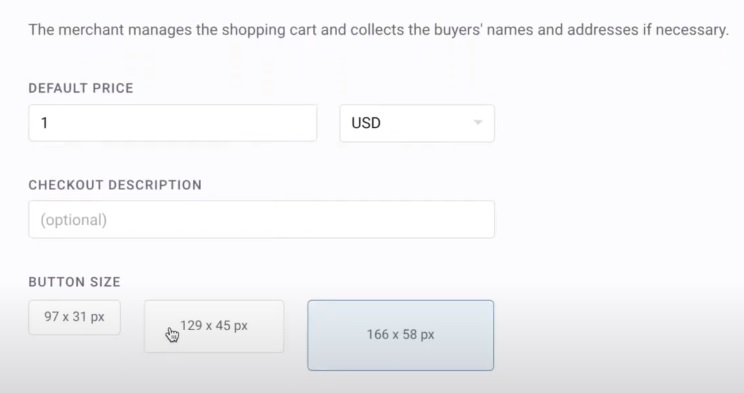Screen dimensions: 744x393
Task: Click the merchant shopping cart description text
Action: 378,30
